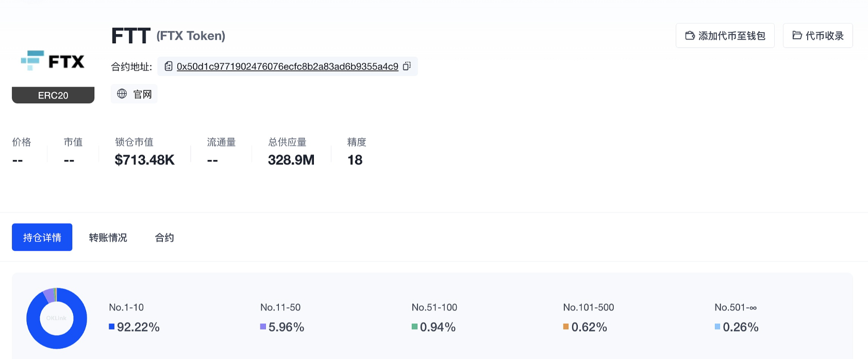The height and width of the screenshot is (359, 868).
Task: Click the FTT token title
Action: tap(131, 36)
